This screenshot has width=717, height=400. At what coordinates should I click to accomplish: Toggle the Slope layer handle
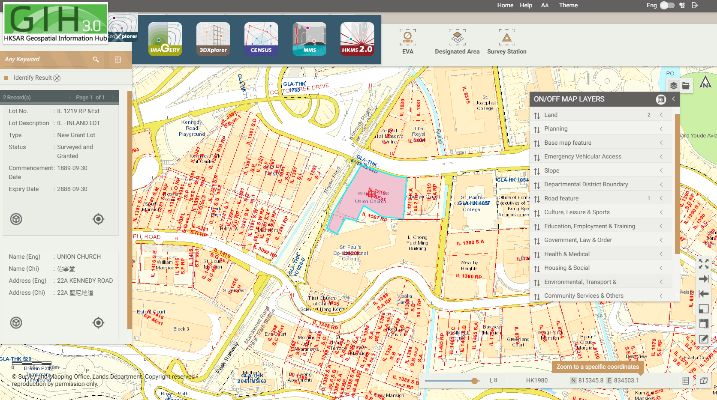point(537,171)
